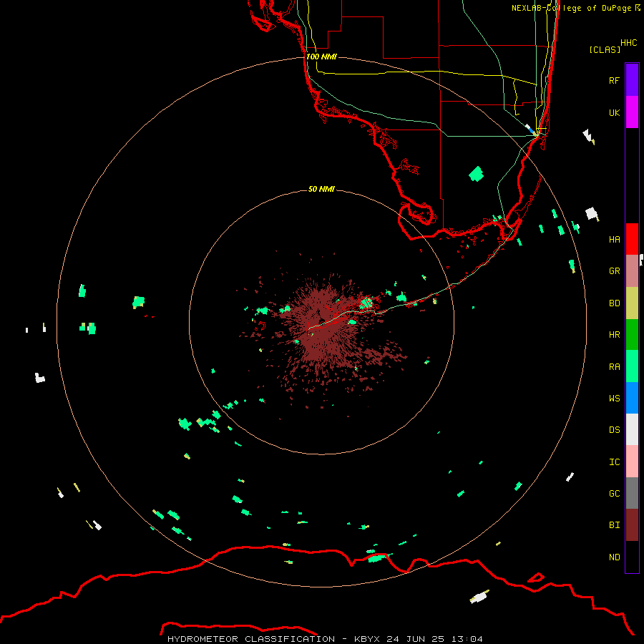This screenshot has height=644, width=644.
Task: Click the HR dark green legend swatch
Action: [632, 335]
